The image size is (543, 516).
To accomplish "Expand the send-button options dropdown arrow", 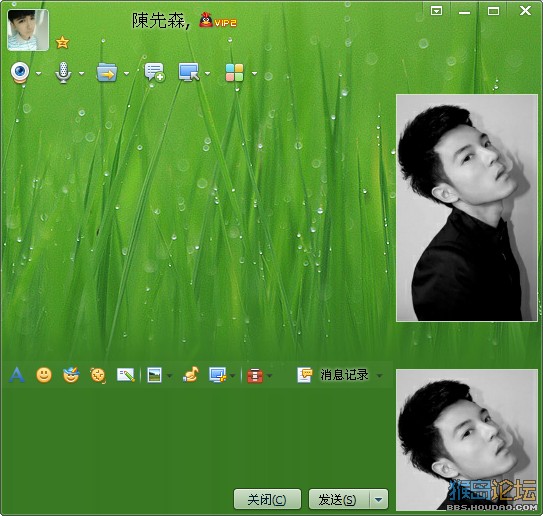I will point(379,499).
